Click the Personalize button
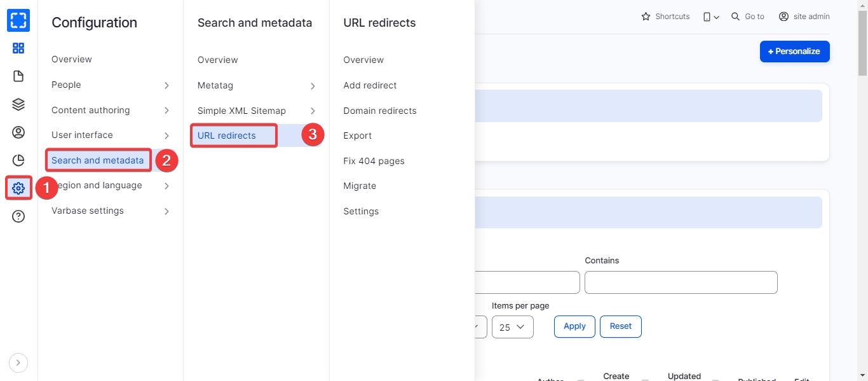 pos(794,52)
